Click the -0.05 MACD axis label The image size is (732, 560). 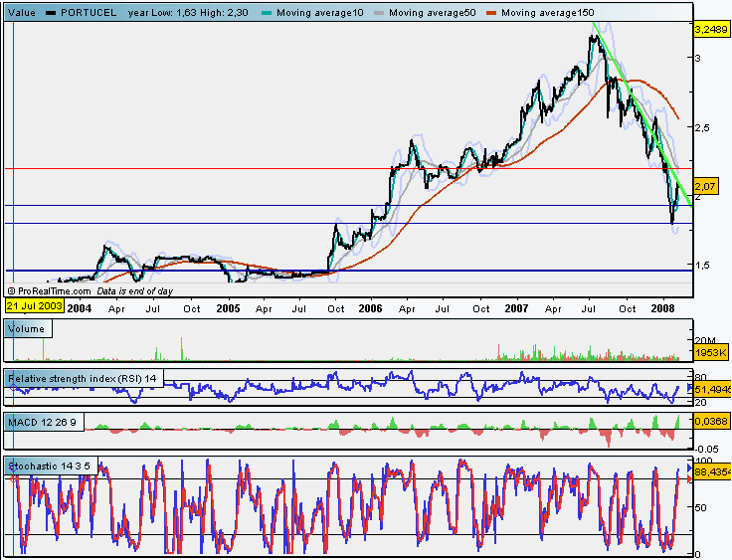[707, 449]
